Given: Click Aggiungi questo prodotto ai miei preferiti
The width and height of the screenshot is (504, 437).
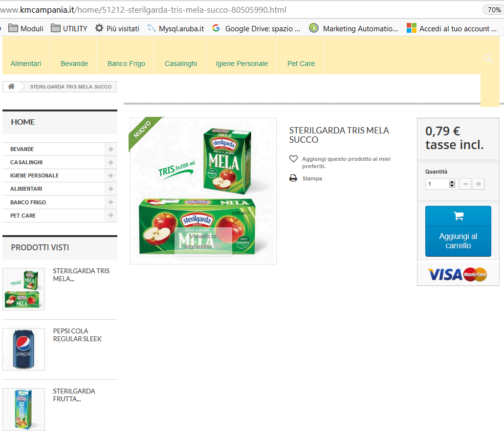Looking at the screenshot, I should coord(346,163).
